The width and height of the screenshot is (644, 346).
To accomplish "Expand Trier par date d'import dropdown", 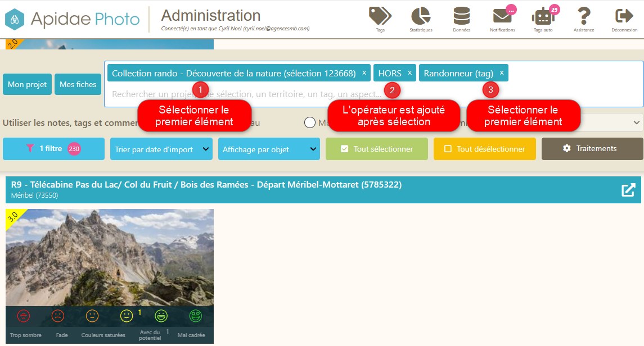I will (x=161, y=149).
